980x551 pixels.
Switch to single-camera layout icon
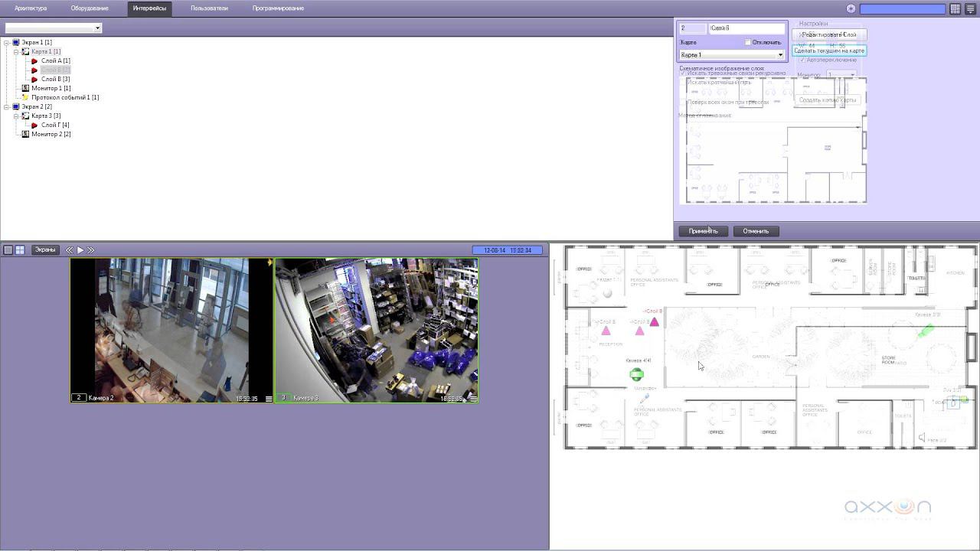pyautogui.click(x=8, y=250)
